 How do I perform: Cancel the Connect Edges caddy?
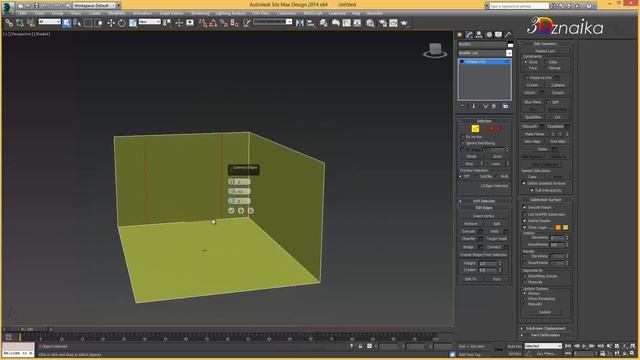coord(251,211)
